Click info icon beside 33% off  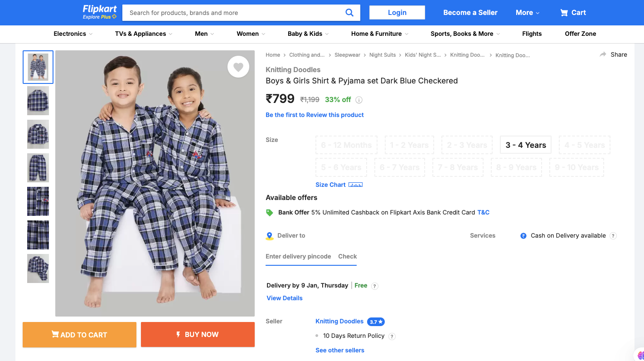tap(359, 100)
